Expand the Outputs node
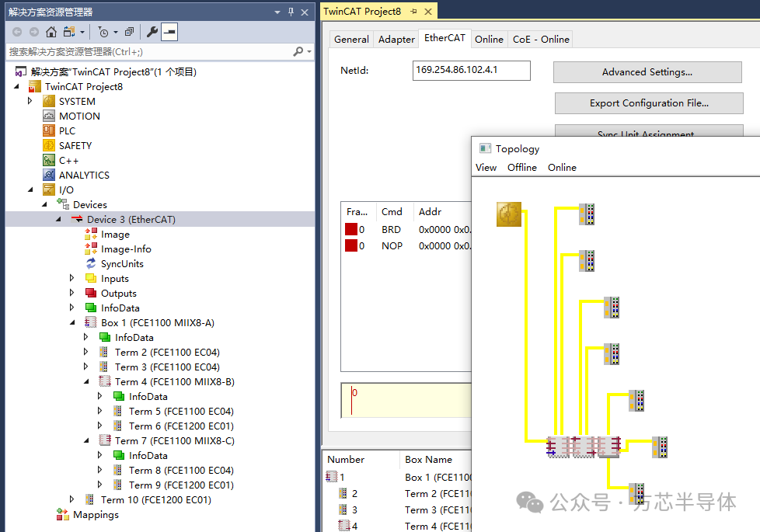Screen dimensions: 760x532 coord(71,293)
